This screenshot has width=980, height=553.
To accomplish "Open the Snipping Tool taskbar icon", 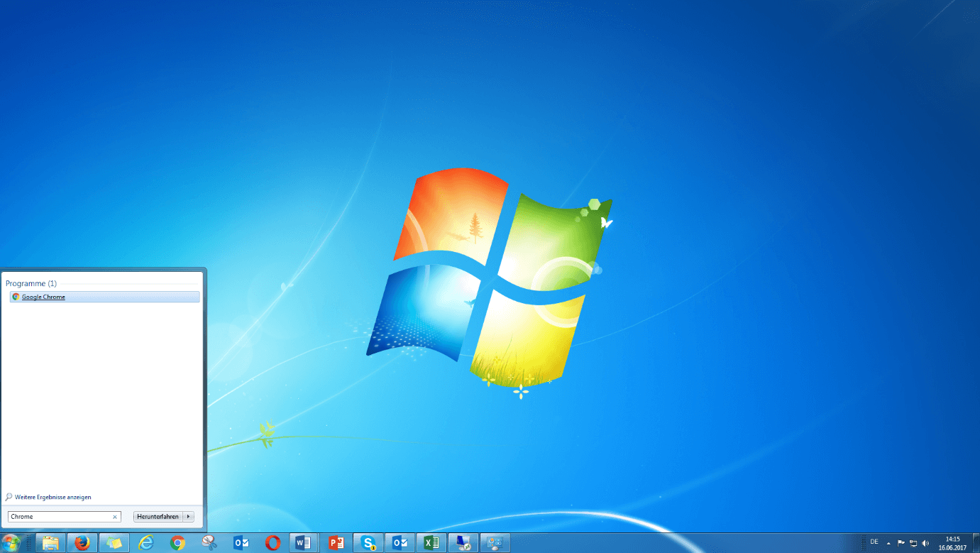I will 209,543.
